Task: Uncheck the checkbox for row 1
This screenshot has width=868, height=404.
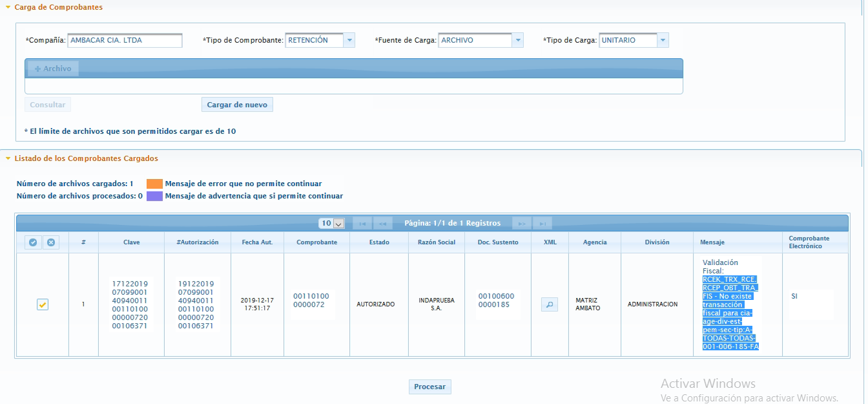Action: (x=43, y=304)
